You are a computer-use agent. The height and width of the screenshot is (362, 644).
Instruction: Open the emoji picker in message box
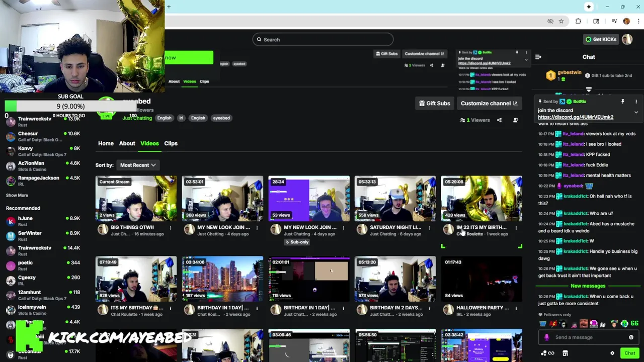pos(631,337)
